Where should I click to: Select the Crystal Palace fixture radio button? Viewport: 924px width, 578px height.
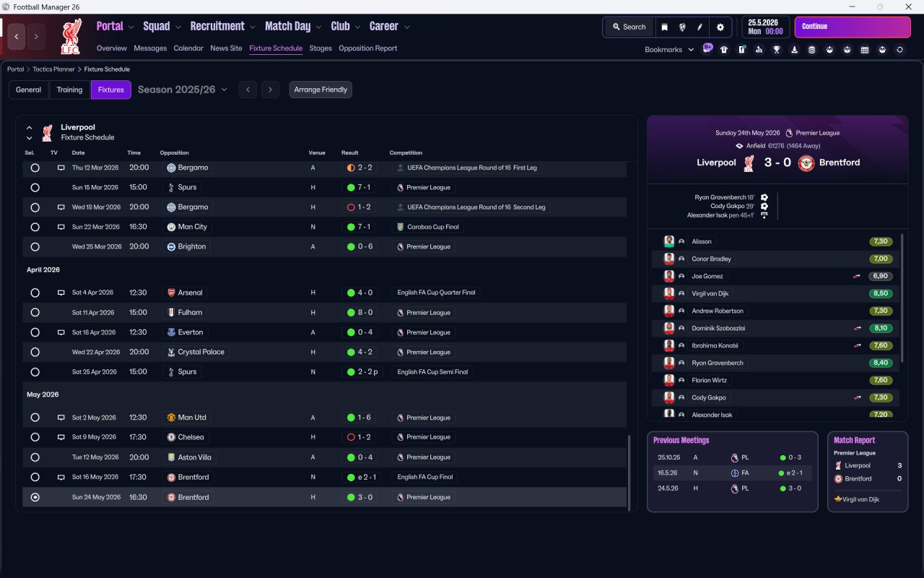click(x=35, y=352)
